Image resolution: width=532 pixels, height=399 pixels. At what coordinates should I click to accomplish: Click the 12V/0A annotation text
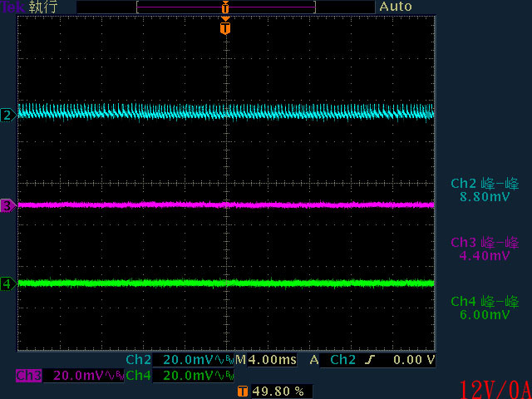(x=495, y=390)
